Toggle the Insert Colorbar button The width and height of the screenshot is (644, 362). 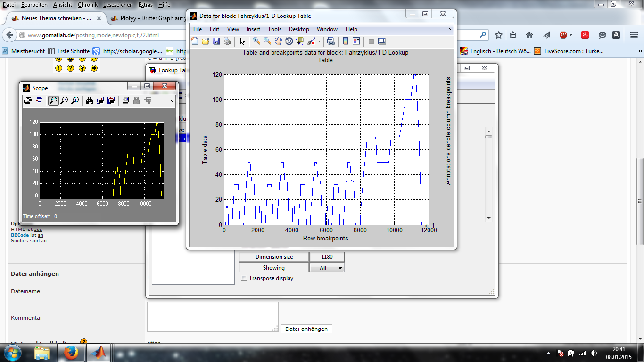coord(346,41)
